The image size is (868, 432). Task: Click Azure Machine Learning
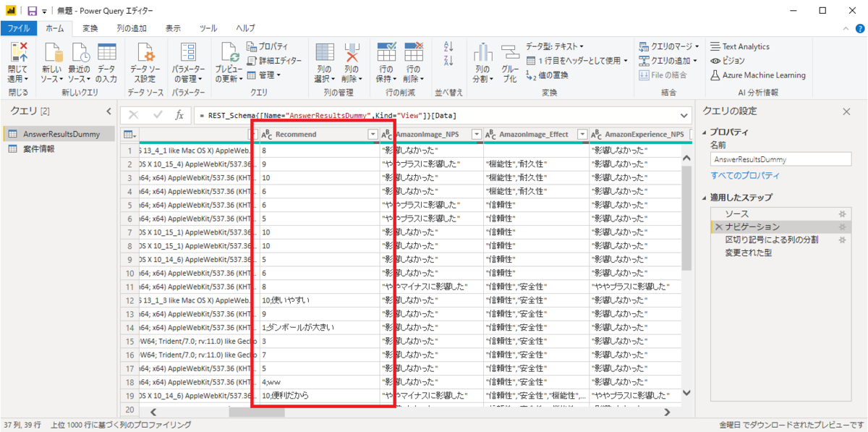click(x=757, y=75)
